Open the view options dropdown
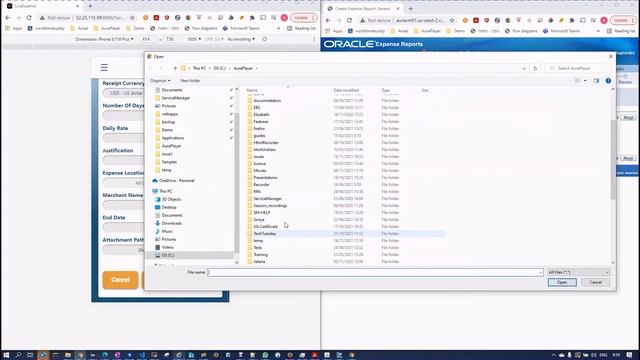This screenshot has width=640, height=360. pyautogui.click(x=585, y=81)
